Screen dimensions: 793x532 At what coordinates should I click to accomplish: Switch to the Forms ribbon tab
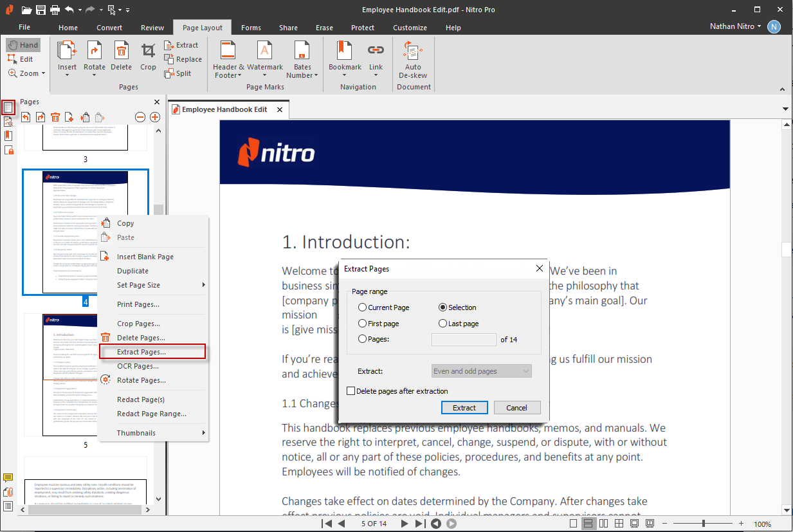point(251,28)
